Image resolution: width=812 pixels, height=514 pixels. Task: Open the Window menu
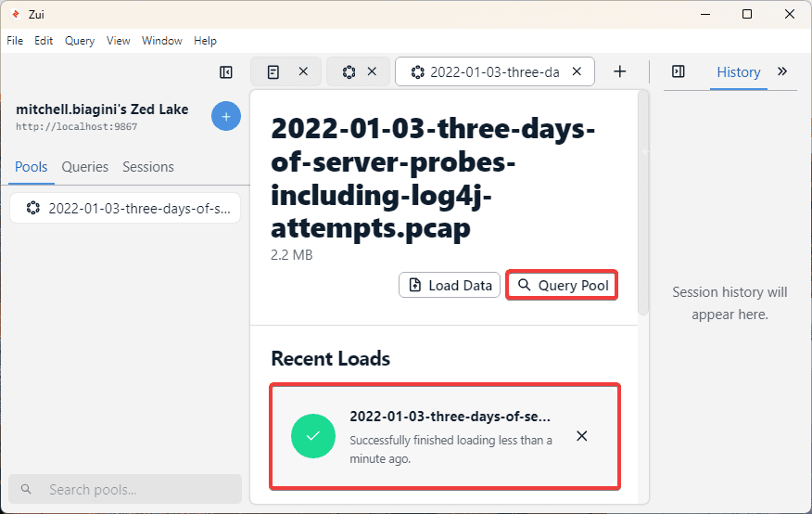click(x=162, y=41)
